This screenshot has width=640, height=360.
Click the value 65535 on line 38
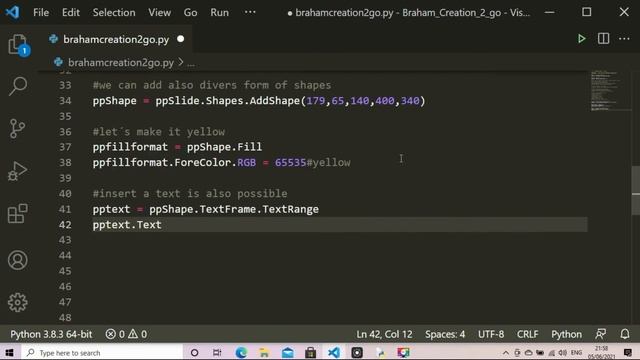[290, 162]
